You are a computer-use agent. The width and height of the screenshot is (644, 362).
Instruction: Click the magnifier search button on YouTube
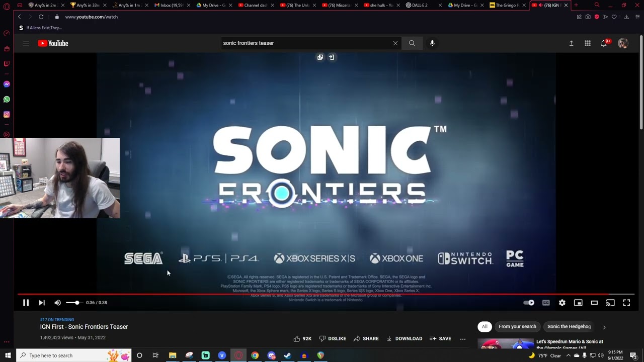[412, 43]
